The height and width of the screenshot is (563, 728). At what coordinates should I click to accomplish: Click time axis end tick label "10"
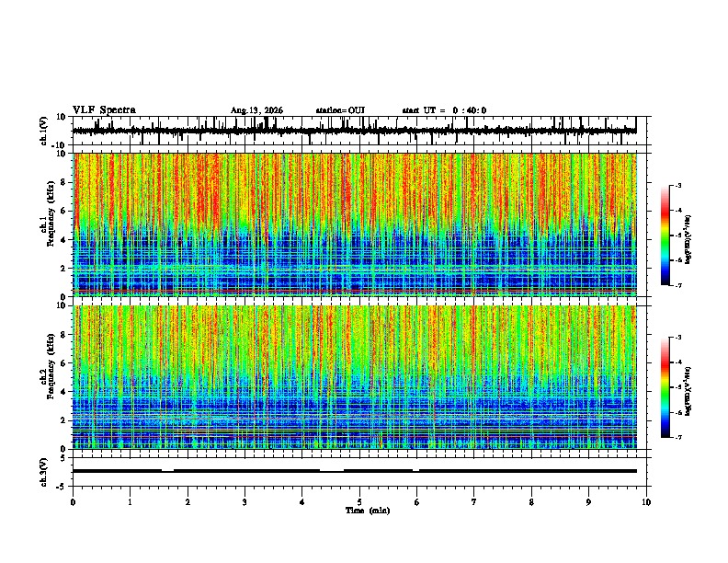[x=646, y=502]
